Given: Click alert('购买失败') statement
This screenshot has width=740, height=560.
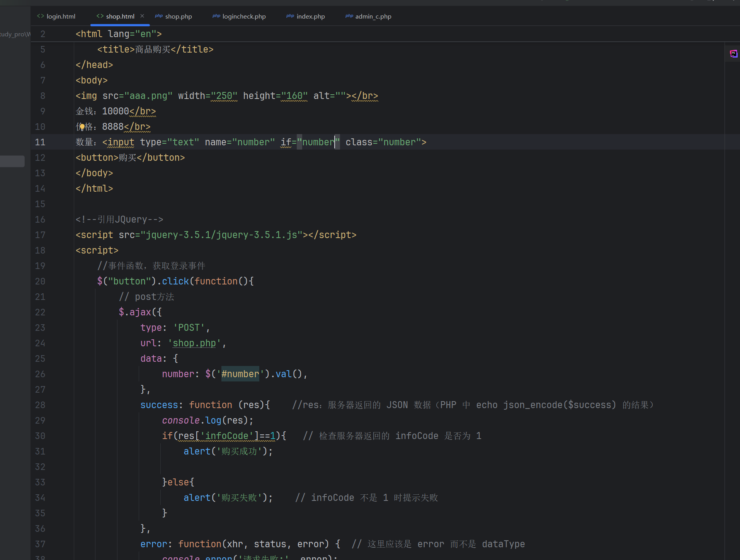Looking at the screenshot, I should tap(228, 497).
